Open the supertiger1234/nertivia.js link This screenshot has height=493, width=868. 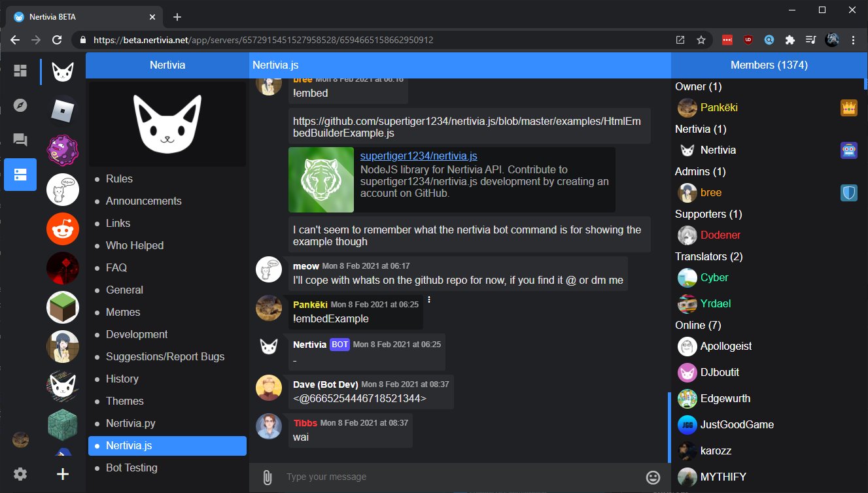point(419,156)
